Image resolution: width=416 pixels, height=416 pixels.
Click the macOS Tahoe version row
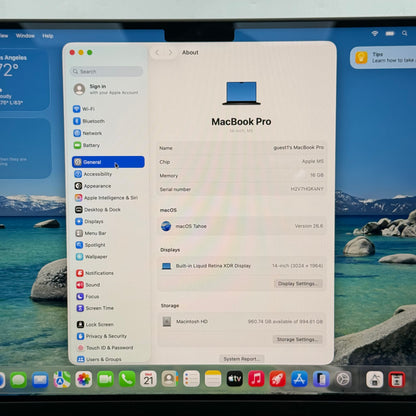[x=241, y=226]
